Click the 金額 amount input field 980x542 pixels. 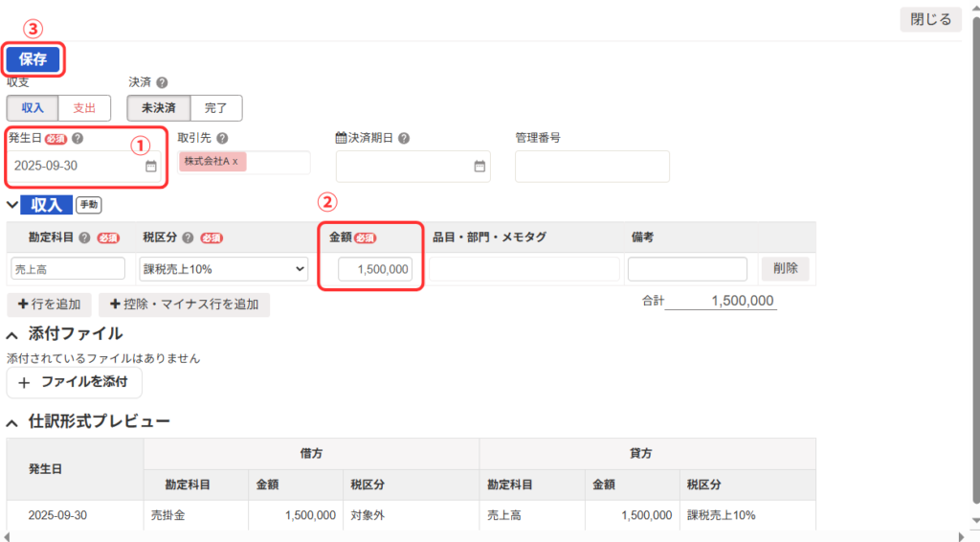point(375,270)
